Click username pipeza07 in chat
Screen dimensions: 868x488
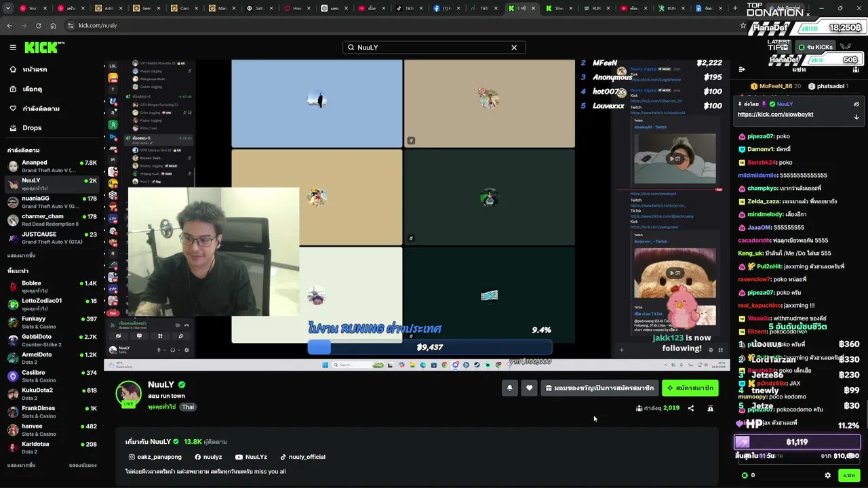coord(760,136)
